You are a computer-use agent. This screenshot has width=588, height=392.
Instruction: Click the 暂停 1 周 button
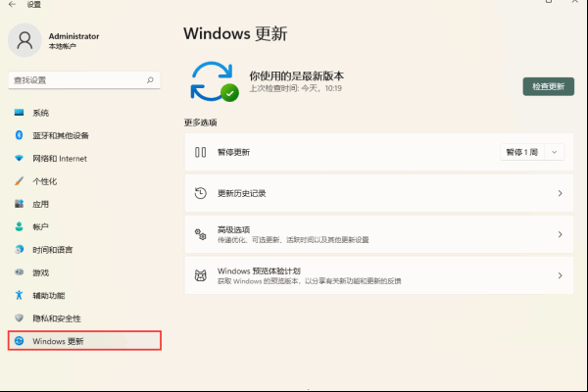click(522, 152)
